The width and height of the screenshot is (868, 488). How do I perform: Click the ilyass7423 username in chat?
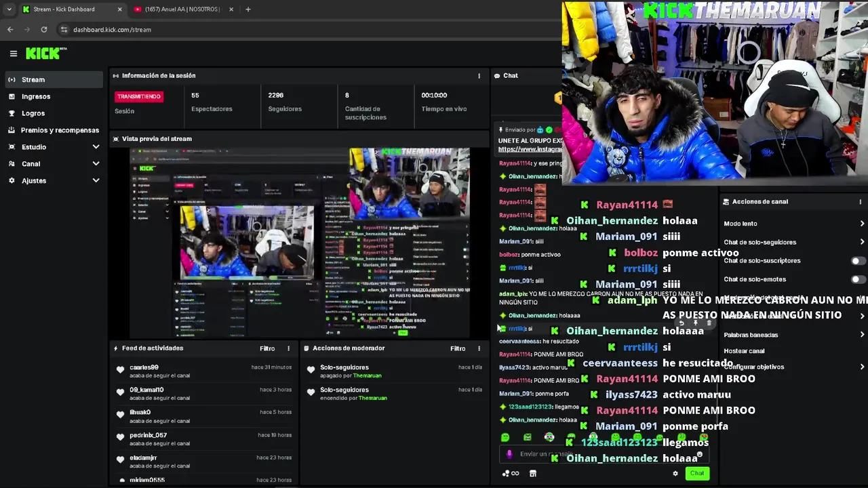pos(514,367)
